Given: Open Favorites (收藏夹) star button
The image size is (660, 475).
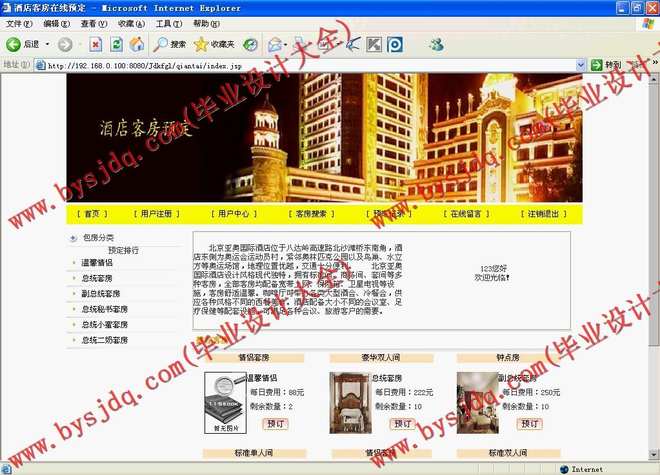Looking at the screenshot, I should [x=213, y=44].
